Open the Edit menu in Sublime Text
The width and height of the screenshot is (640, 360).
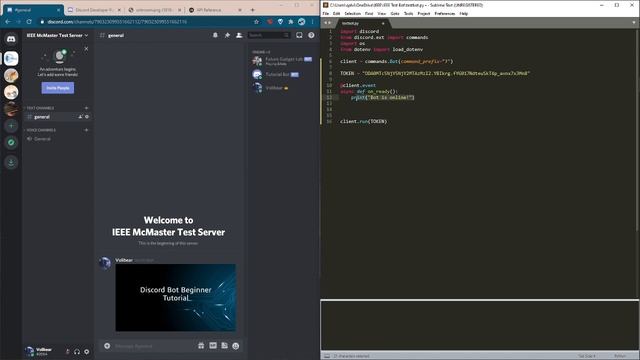point(336,13)
